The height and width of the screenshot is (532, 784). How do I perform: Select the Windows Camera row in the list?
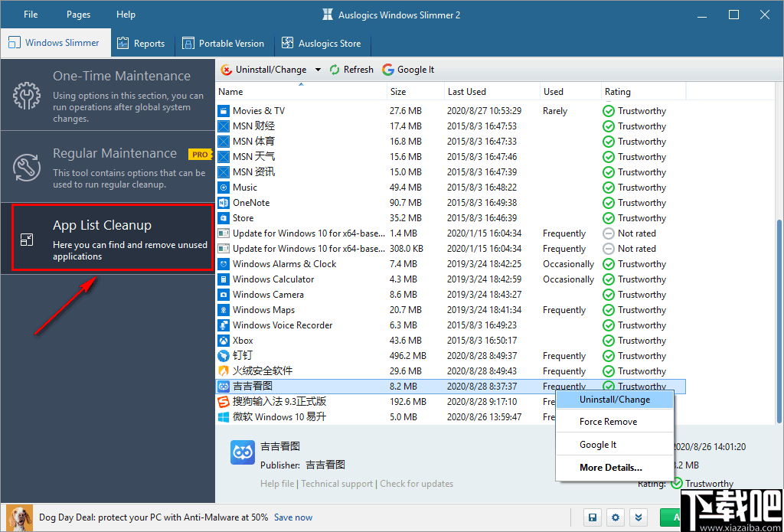point(306,294)
